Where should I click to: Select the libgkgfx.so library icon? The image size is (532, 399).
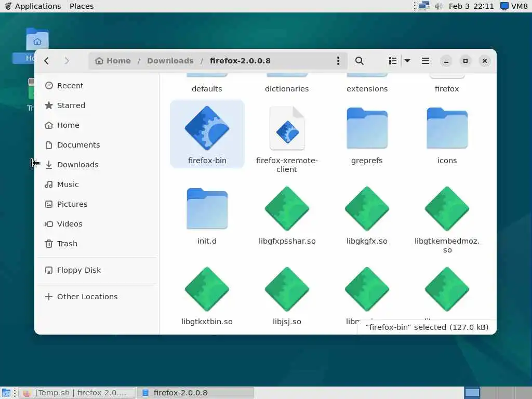(x=367, y=208)
